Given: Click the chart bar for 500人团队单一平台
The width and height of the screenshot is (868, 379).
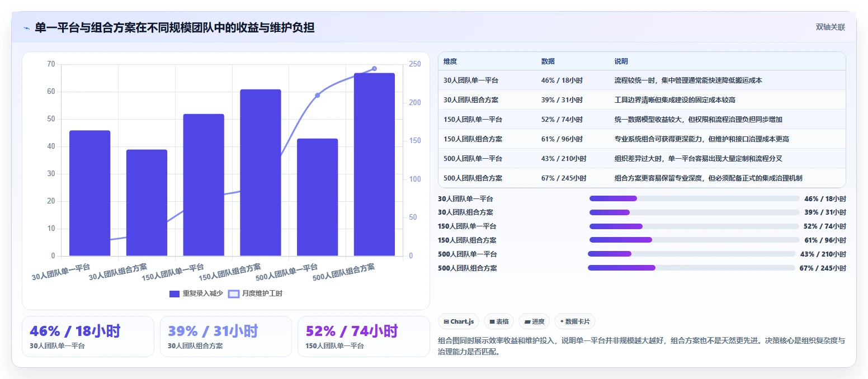Looking at the screenshot, I should click(318, 197).
